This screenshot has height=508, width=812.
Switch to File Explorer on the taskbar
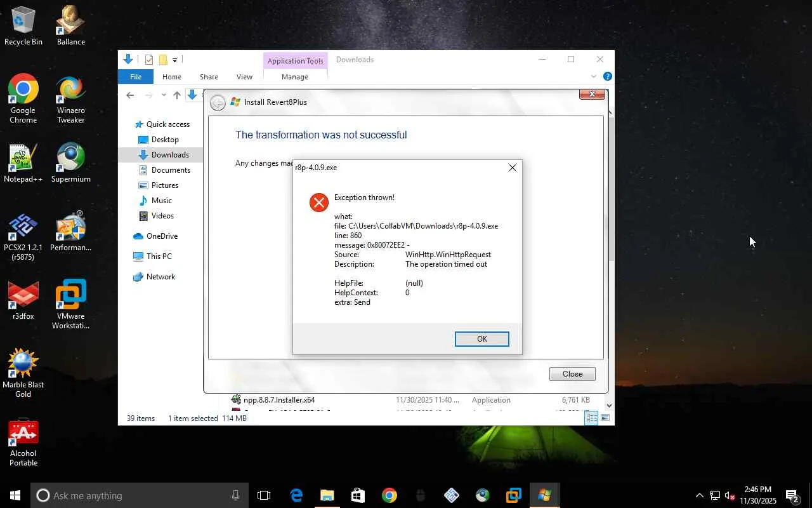(x=327, y=495)
